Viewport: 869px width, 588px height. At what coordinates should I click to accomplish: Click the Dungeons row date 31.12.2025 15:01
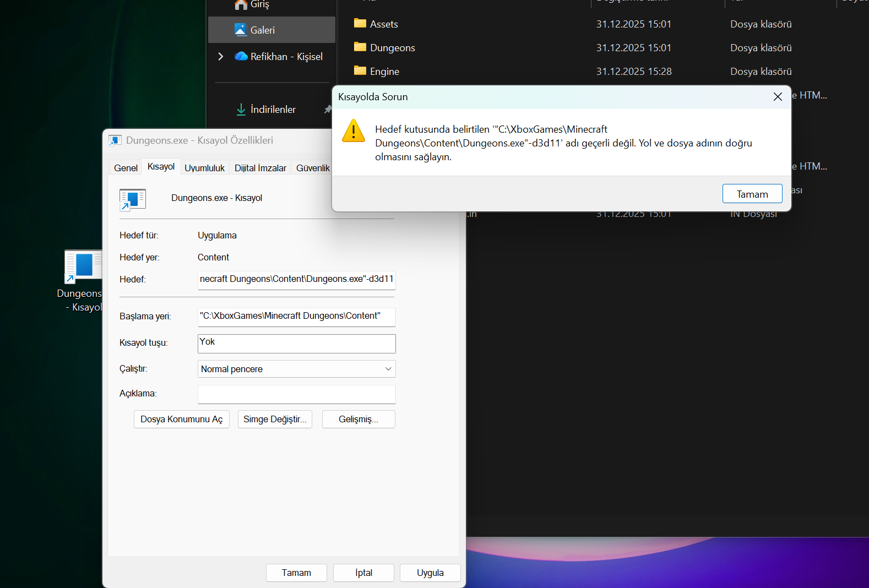(x=634, y=48)
